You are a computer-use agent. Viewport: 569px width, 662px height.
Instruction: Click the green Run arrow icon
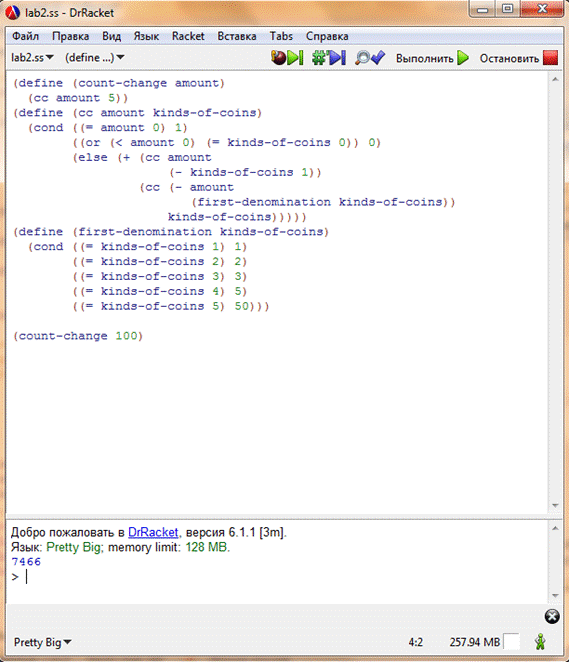[463, 58]
